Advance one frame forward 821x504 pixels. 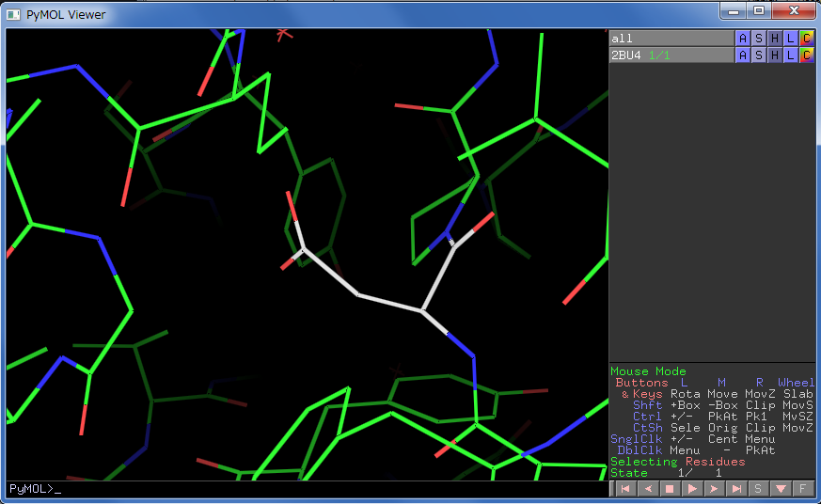tap(714, 488)
